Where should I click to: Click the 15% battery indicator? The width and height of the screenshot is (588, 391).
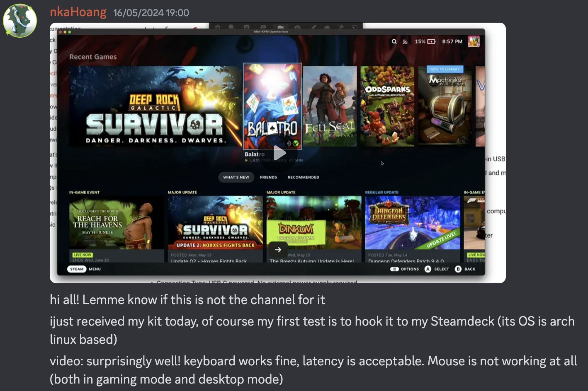pos(425,41)
